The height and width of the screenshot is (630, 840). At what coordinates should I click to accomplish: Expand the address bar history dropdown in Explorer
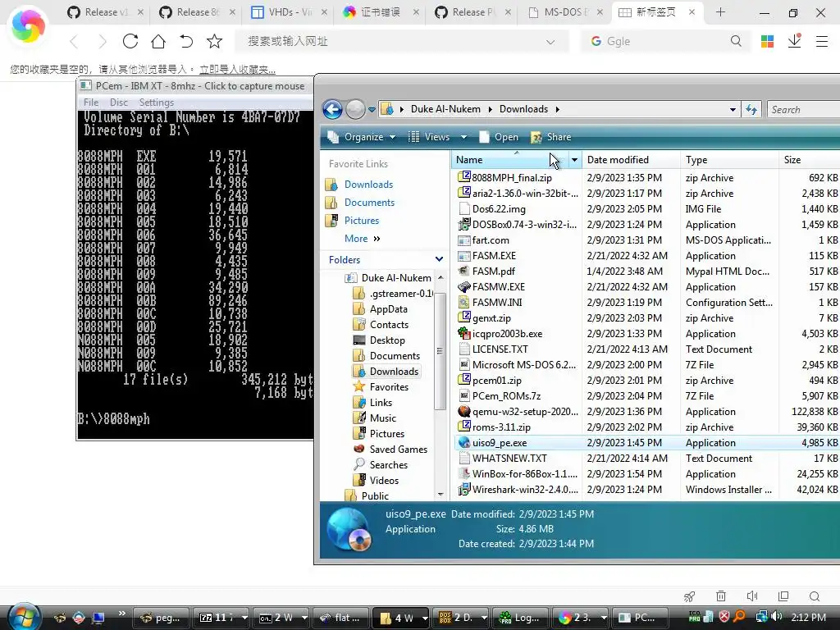[x=733, y=109]
